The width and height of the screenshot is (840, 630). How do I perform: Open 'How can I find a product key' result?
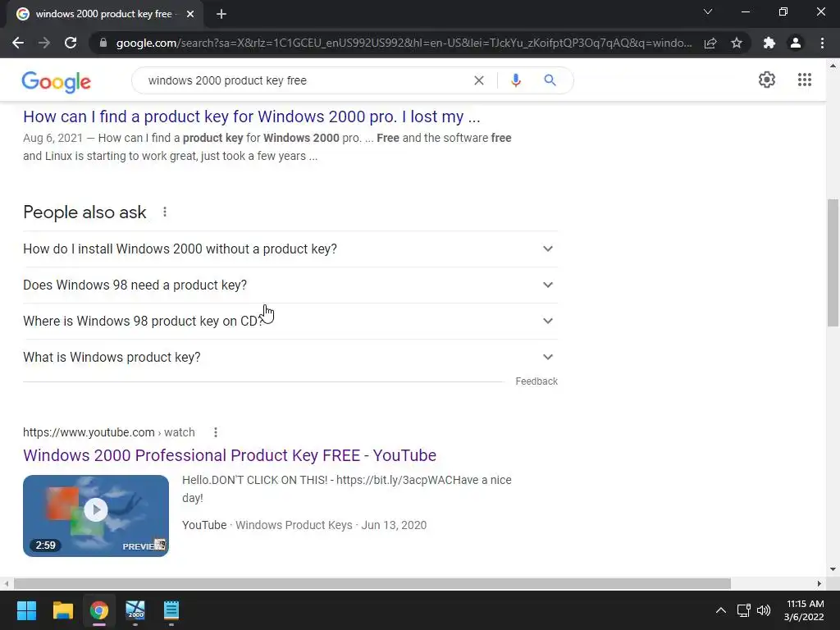[x=251, y=116]
